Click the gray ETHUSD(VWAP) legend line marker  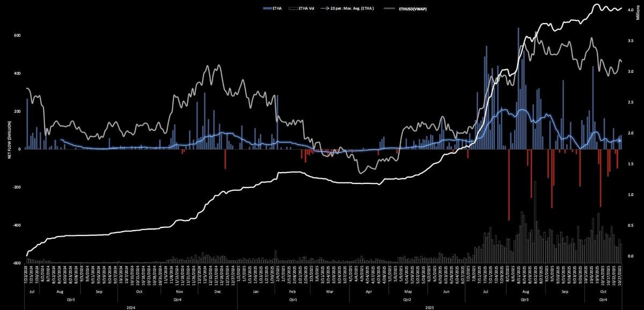pyautogui.click(x=389, y=8)
